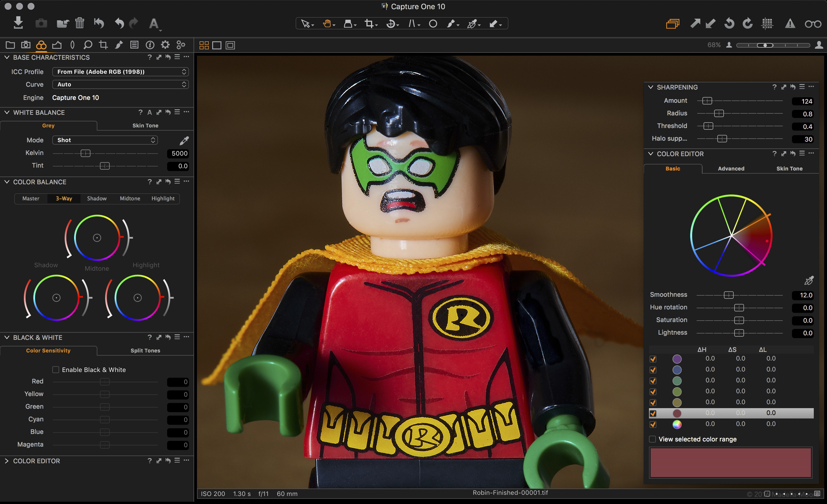Viewport: 827px width, 504px height.
Task: Enable Black & White checkbox
Action: (x=56, y=370)
